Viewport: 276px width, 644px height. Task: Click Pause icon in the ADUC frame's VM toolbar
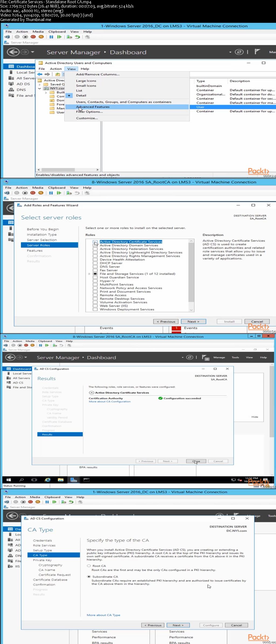tap(51, 37)
